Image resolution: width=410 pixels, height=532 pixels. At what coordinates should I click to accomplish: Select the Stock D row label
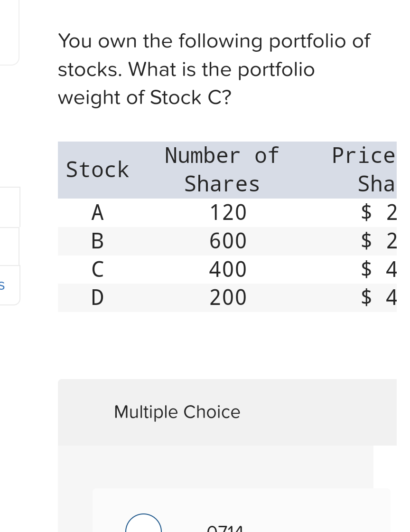[x=97, y=298]
